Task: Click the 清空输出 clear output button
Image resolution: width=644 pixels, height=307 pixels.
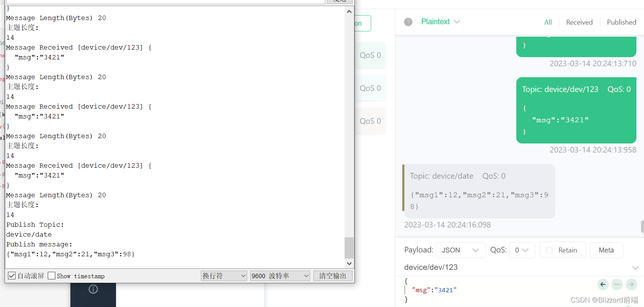Action: pos(333,276)
